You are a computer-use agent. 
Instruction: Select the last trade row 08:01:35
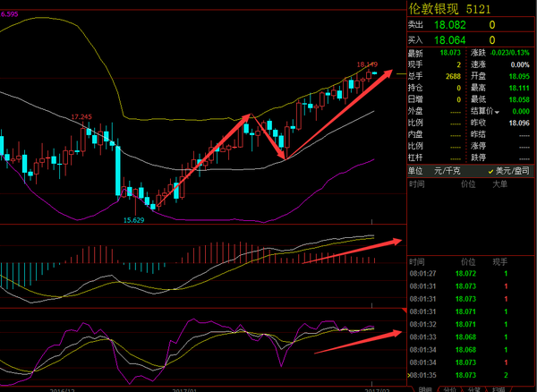pyautogui.click(x=458, y=375)
